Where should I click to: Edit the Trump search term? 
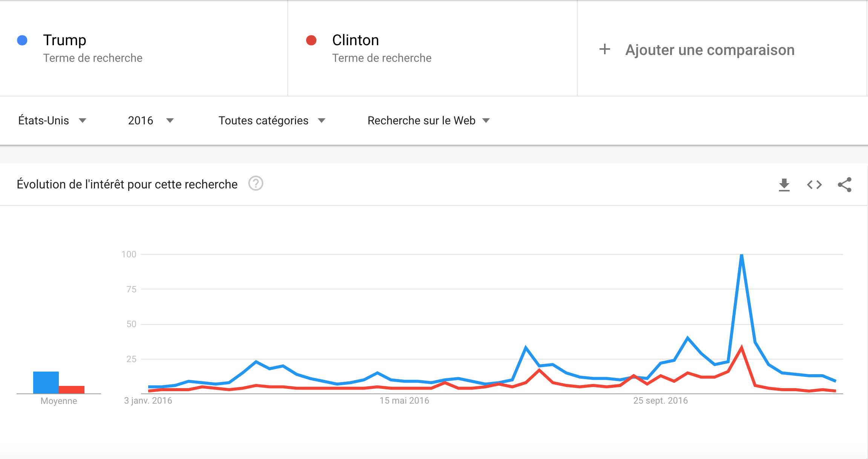click(x=64, y=40)
